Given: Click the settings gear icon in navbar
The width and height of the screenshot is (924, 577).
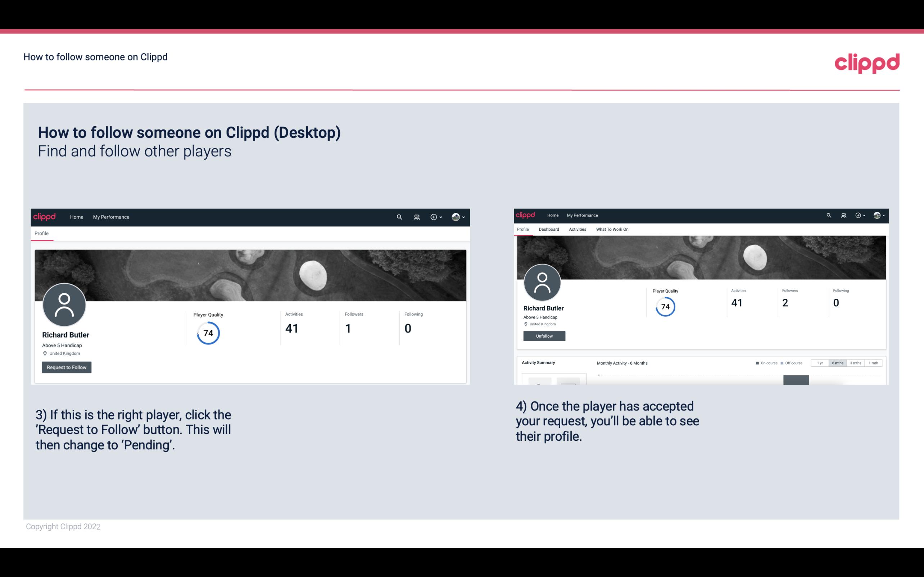Looking at the screenshot, I should [x=458, y=217].
